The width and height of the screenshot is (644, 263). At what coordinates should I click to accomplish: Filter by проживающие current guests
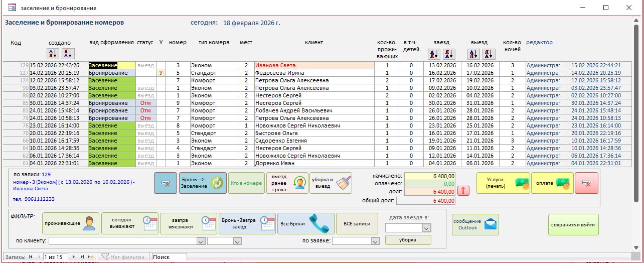(70, 223)
